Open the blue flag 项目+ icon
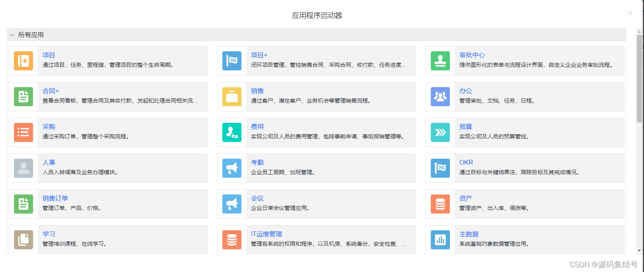The image size is (644, 272). tap(232, 61)
